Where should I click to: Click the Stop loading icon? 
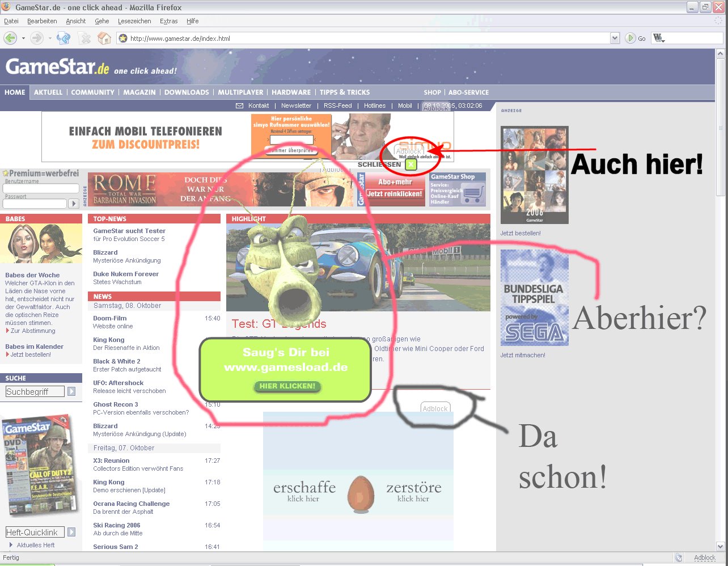[84, 38]
